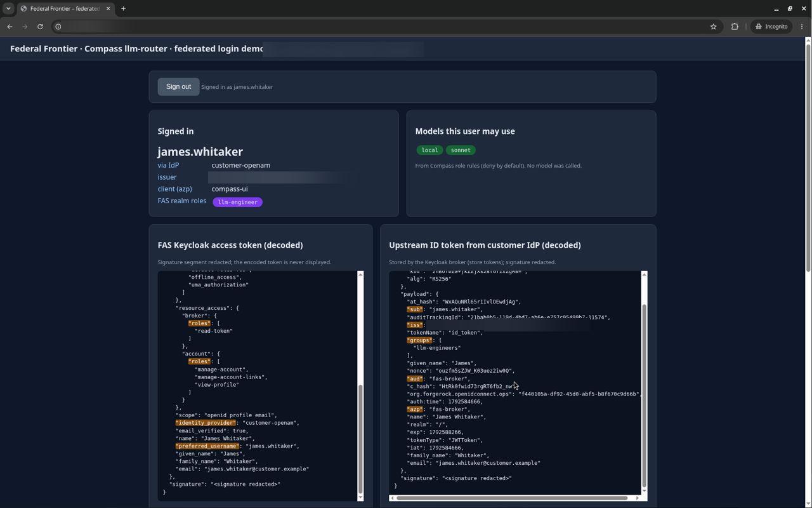Bookmark this page with star icon
Image resolution: width=812 pixels, height=508 pixels.
coord(713,27)
